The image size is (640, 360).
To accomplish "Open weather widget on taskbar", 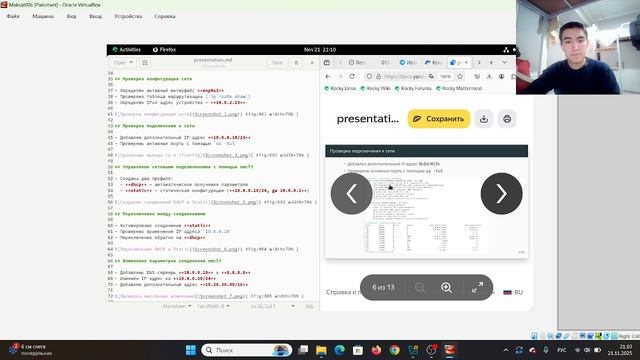I will [29, 350].
